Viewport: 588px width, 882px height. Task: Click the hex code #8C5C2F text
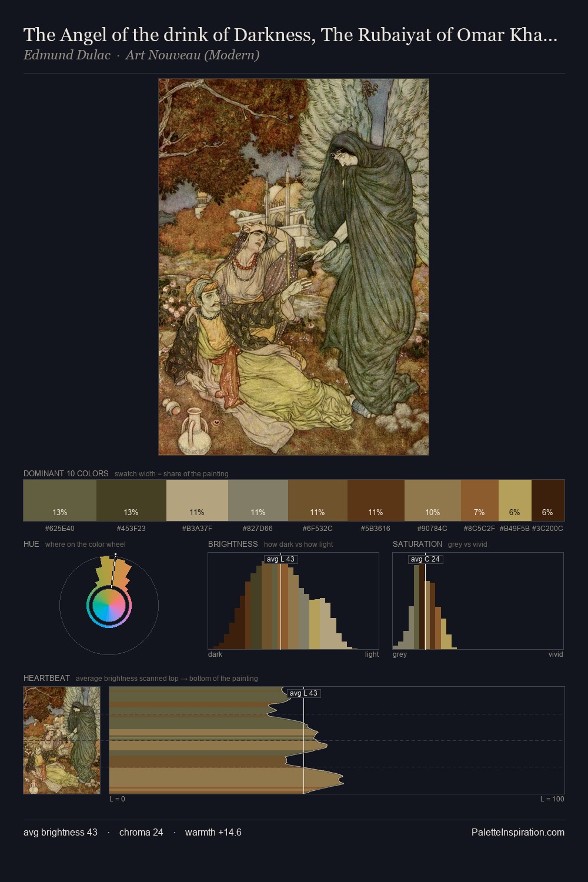click(480, 528)
